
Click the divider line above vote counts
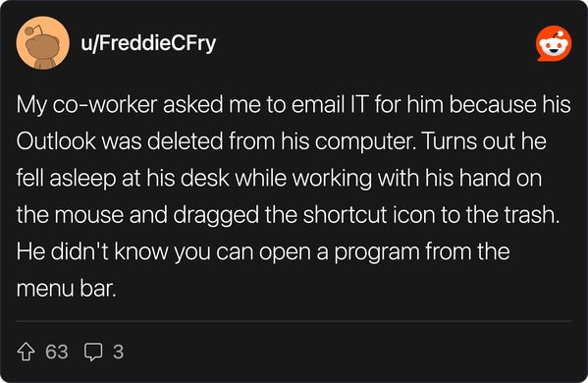(294, 321)
